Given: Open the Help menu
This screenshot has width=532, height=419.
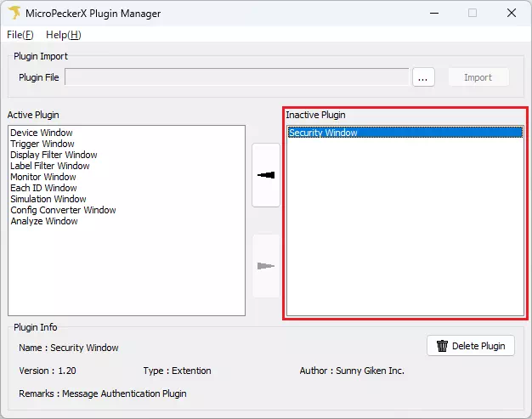Looking at the screenshot, I should point(64,35).
